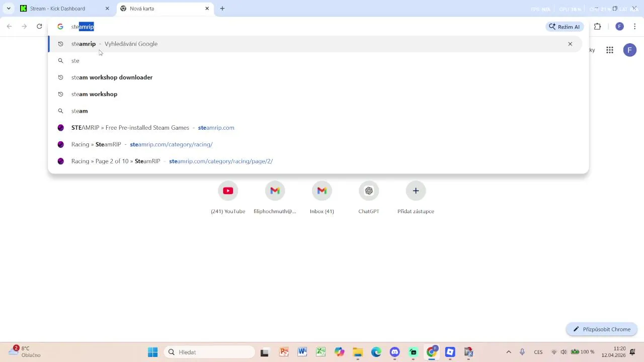Choose the steam workshop downloader suggestion
This screenshot has width=644, height=362.
coord(315,77)
